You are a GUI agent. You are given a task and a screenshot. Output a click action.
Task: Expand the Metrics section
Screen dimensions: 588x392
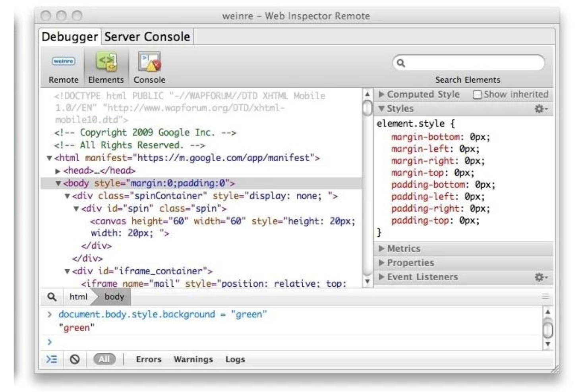[403, 249]
